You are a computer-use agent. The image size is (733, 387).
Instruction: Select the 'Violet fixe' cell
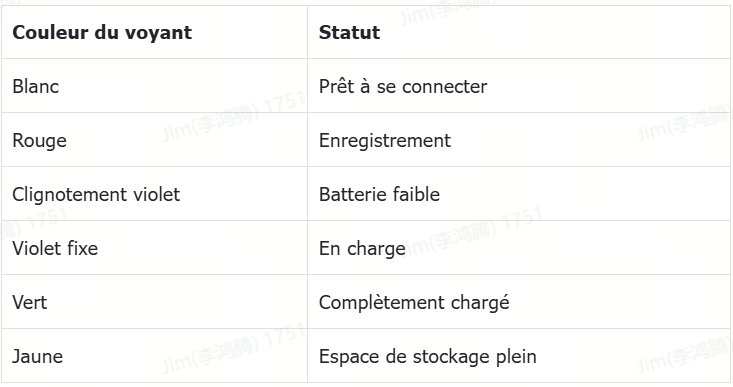pos(154,248)
